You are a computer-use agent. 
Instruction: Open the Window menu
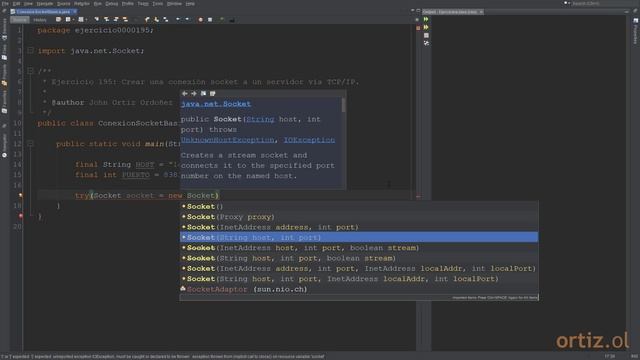tap(174, 4)
